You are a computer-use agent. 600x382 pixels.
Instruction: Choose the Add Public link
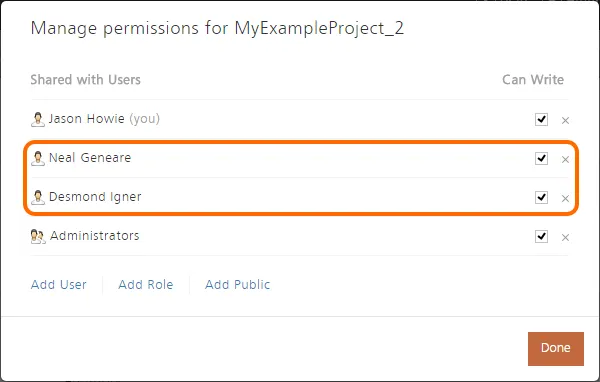point(238,285)
